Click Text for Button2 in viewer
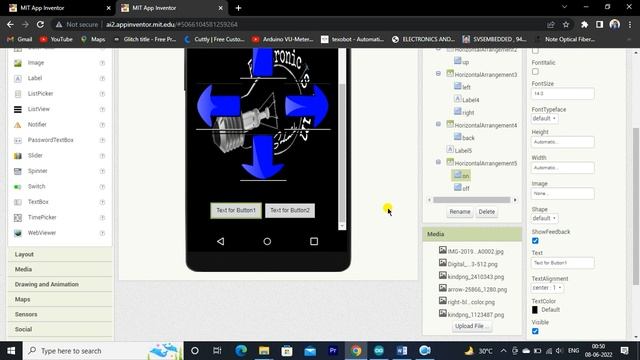The image size is (640, 360). pyautogui.click(x=290, y=211)
